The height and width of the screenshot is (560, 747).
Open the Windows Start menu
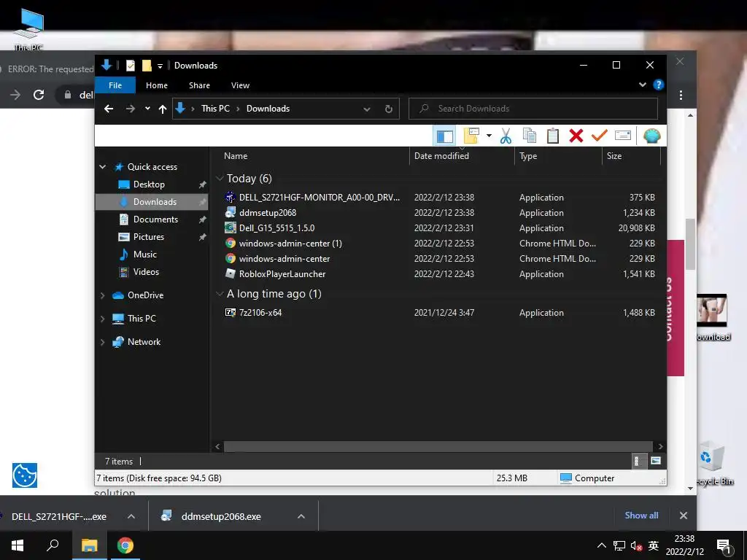[18, 545]
